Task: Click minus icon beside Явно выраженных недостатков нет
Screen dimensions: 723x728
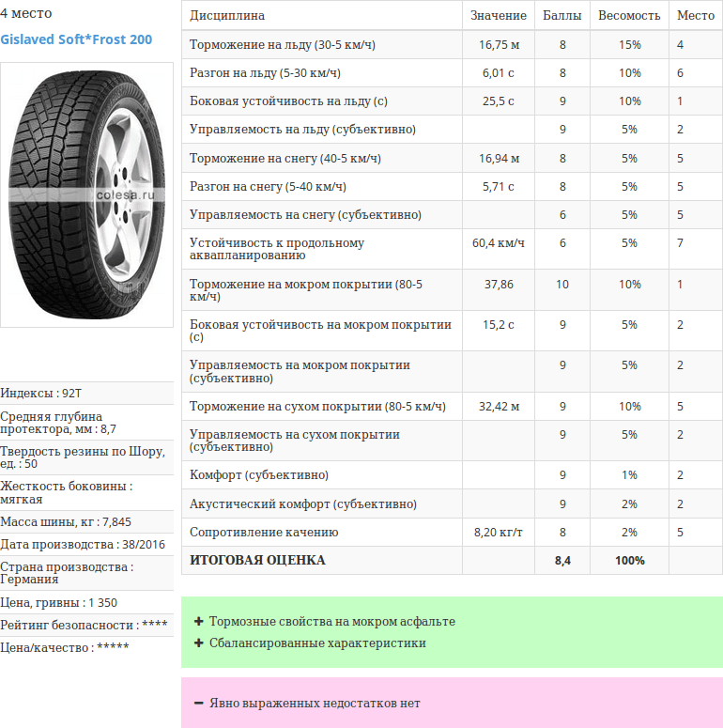Action: coord(198,704)
